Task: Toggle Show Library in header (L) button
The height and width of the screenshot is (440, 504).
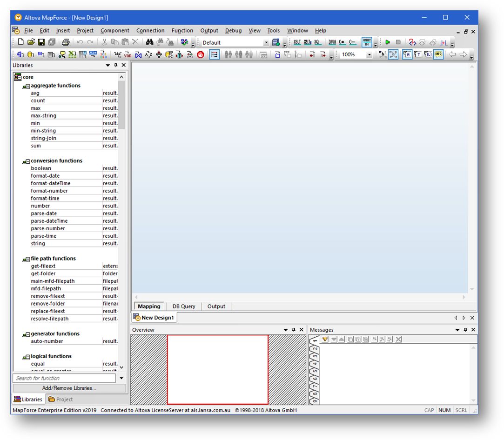Action: click(428, 54)
